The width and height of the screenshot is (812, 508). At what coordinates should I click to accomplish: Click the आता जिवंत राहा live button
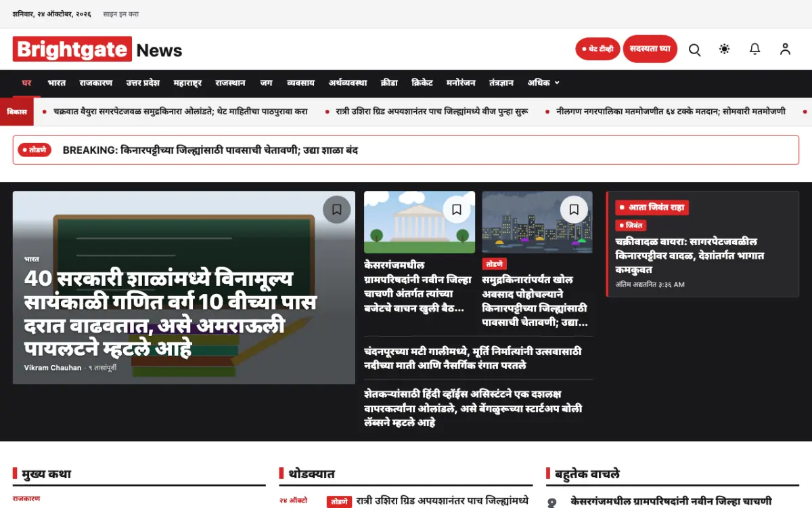[652, 207]
